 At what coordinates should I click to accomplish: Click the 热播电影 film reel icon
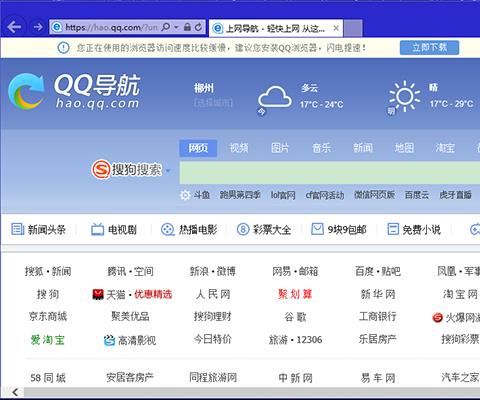(168, 229)
